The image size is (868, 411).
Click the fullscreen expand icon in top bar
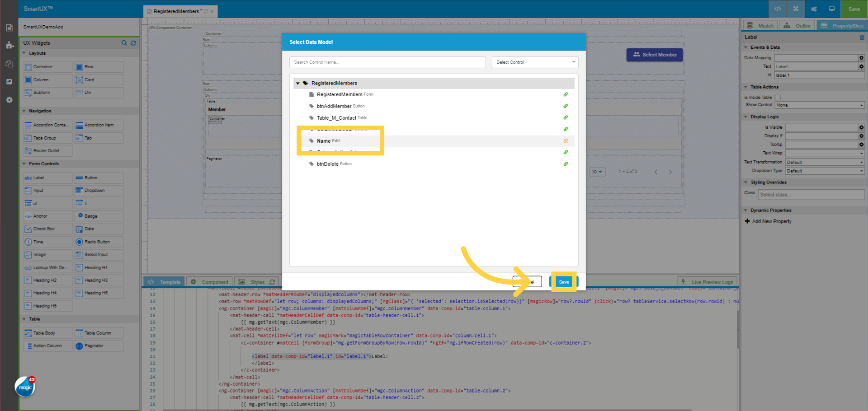796,9
